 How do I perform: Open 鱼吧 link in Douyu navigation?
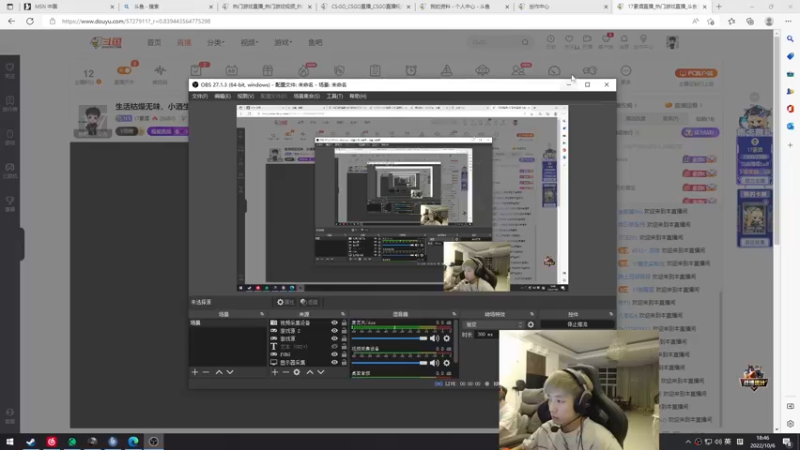[315, 42]
